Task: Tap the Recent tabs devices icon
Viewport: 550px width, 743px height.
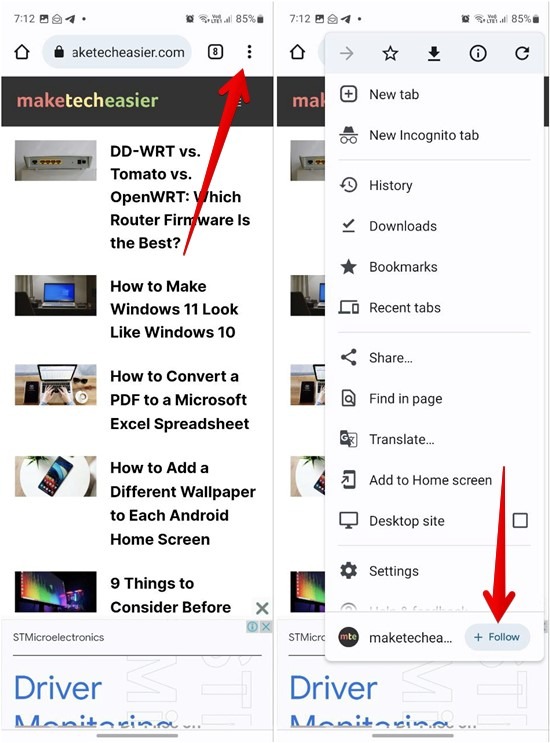Action: click(349, 308)
